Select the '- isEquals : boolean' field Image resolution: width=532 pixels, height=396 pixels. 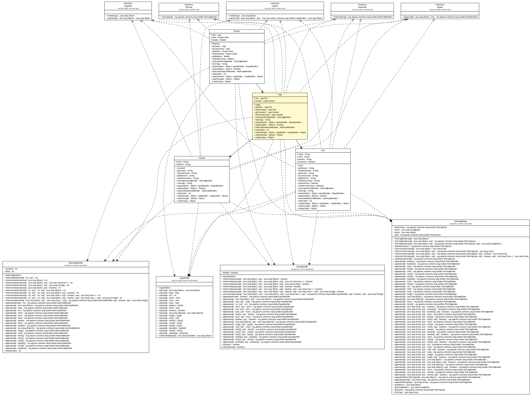pos(230,273)
